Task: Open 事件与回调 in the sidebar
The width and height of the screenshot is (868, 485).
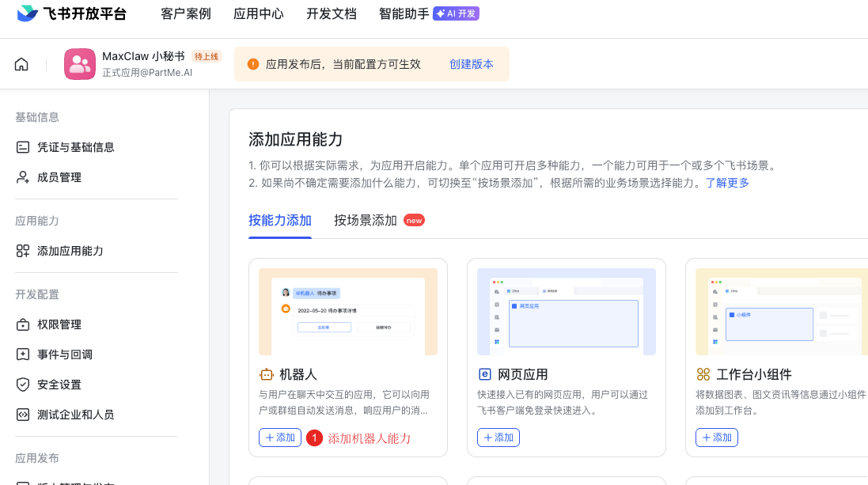Action: tap(64, 354)
